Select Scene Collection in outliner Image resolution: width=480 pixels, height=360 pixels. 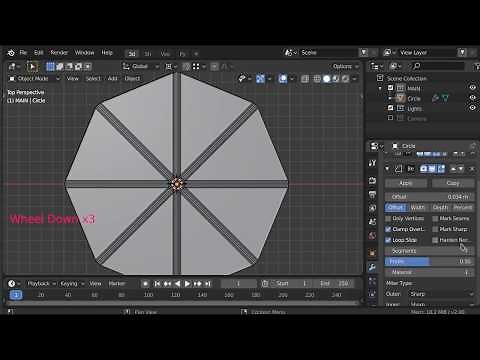point(407,79)
